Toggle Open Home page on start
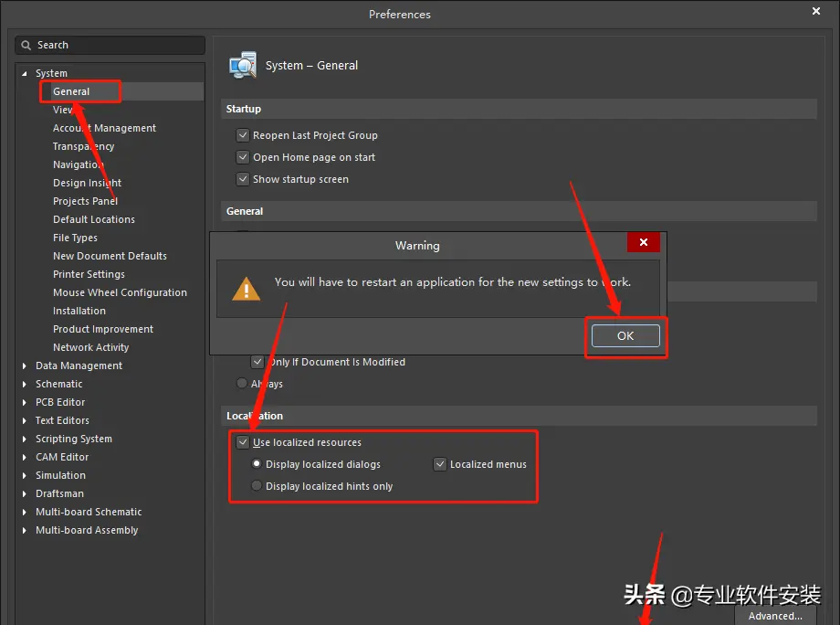 coord(243,157)
